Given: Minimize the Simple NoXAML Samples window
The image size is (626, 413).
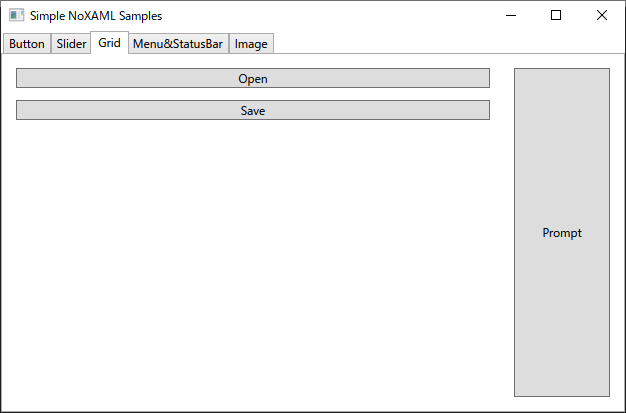Looking at the screenshot, I should (511, 16).
